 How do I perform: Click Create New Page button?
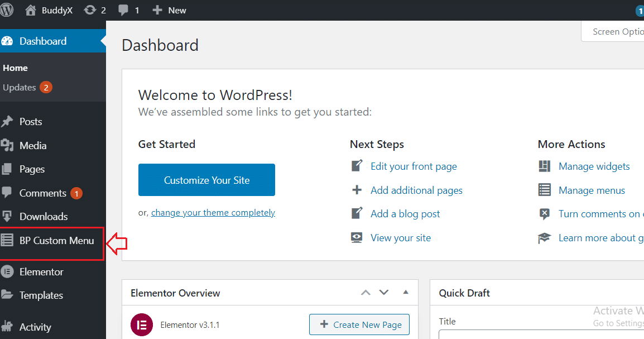(x=359, y=324)
